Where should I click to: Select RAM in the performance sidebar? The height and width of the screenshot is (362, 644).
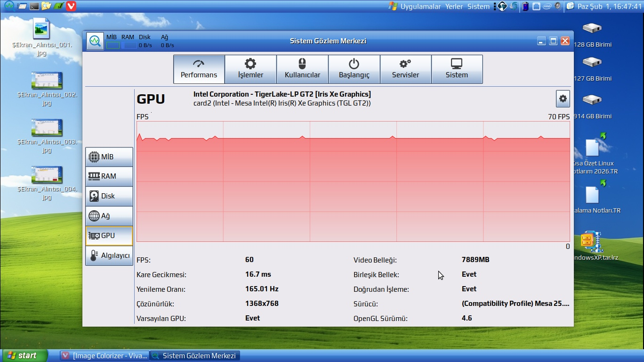[x=109, y=176]
